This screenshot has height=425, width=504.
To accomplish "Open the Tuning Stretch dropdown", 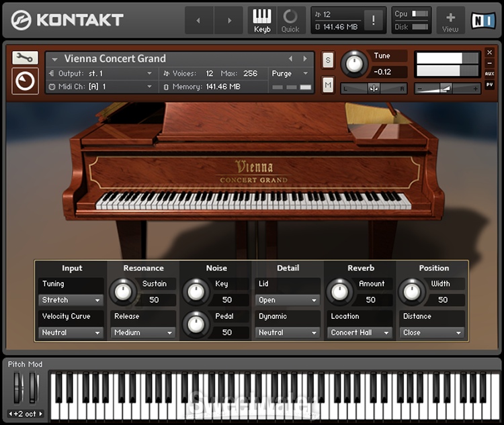I will tap(71, 300).
